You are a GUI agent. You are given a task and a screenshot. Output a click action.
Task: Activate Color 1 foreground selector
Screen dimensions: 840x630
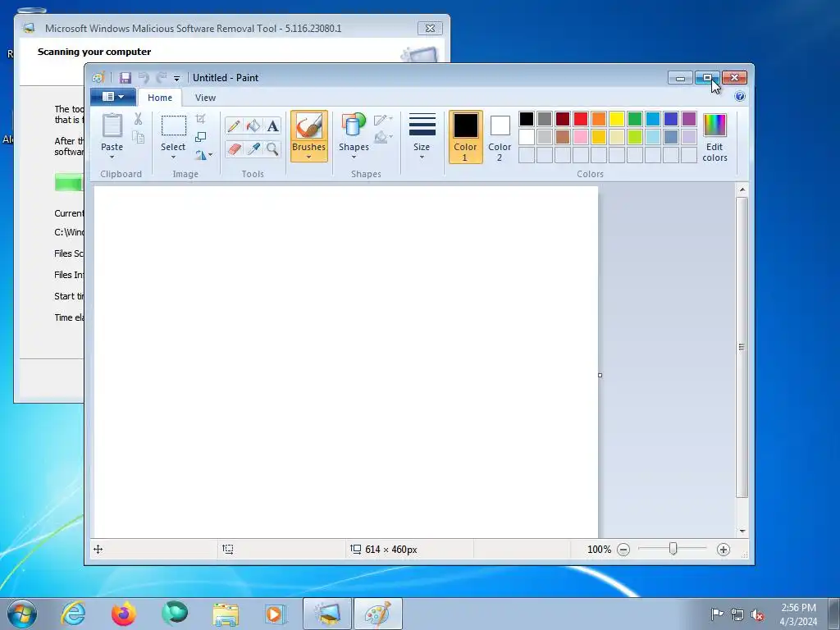tap(466, 137)
